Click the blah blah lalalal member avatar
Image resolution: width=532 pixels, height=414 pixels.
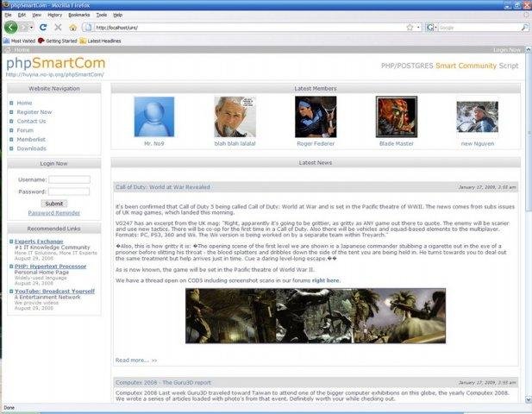[x=235, y=116]
